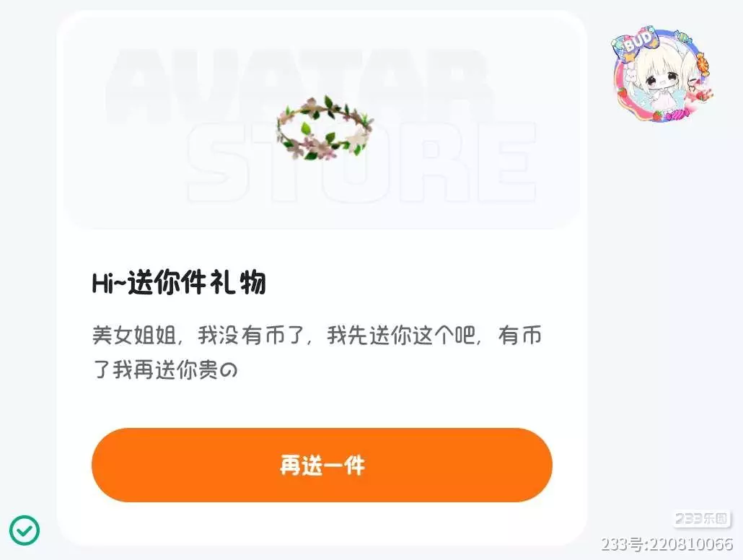Select the message line starting 美女姐姐
743x560 pixels.
(317, 336)
